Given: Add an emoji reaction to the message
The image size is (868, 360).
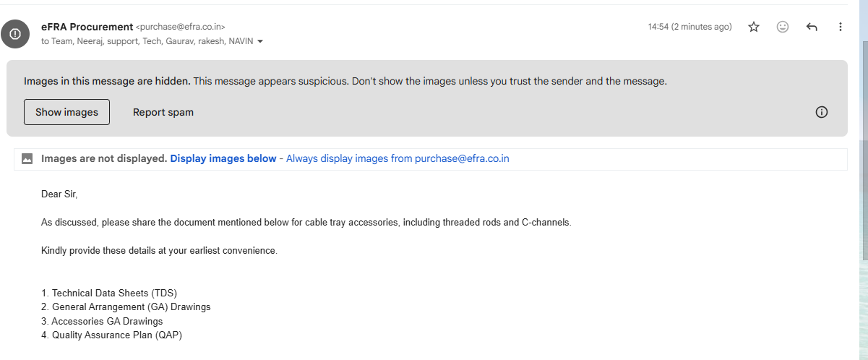Looking at the screenshot, I should click(783, 27).
